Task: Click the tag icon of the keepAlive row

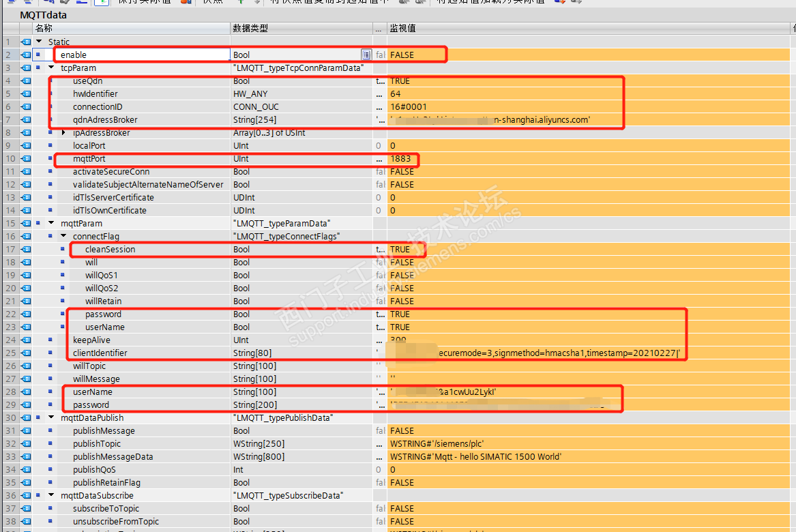Action: [26, 340]
